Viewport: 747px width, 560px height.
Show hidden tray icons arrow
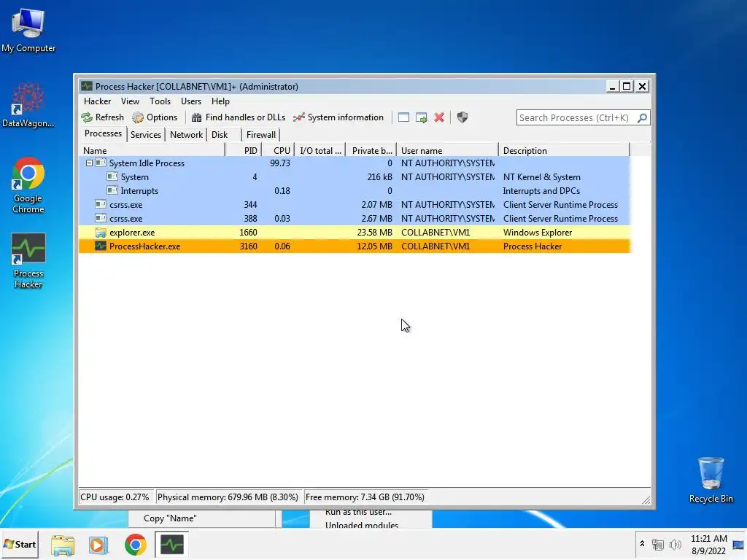coord(642,544)
